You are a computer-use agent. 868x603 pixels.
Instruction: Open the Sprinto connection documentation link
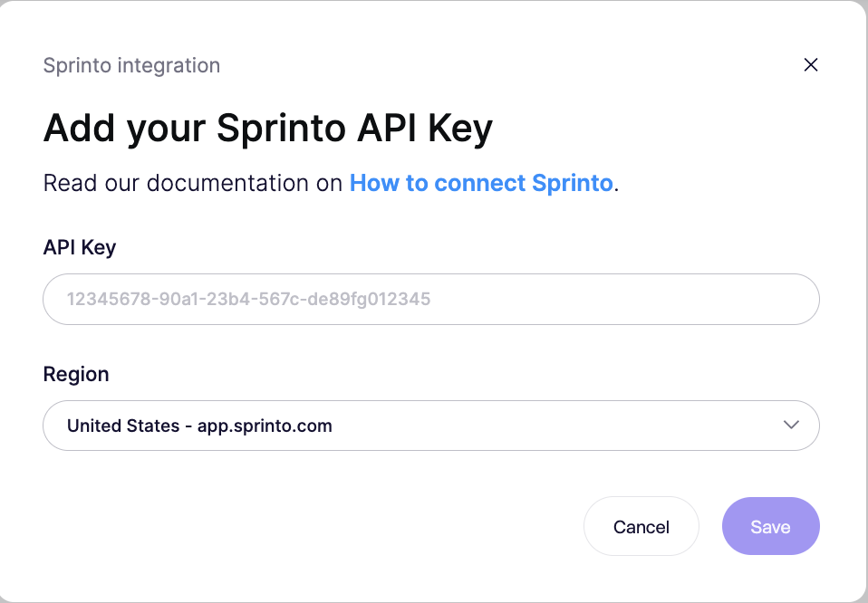[481, 183]
